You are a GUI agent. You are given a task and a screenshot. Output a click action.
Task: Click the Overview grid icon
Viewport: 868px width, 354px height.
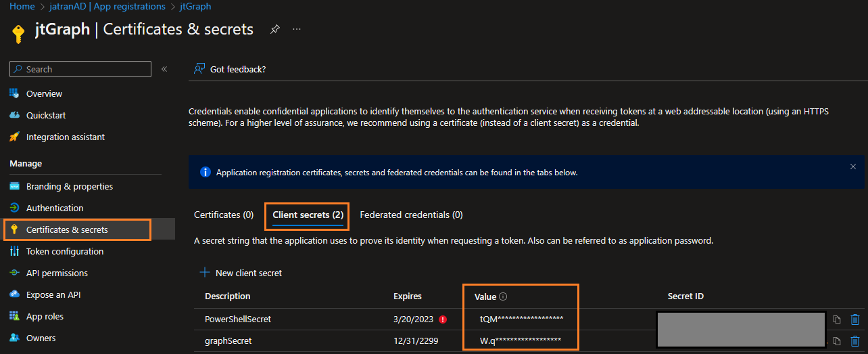[x=14, y=93]
